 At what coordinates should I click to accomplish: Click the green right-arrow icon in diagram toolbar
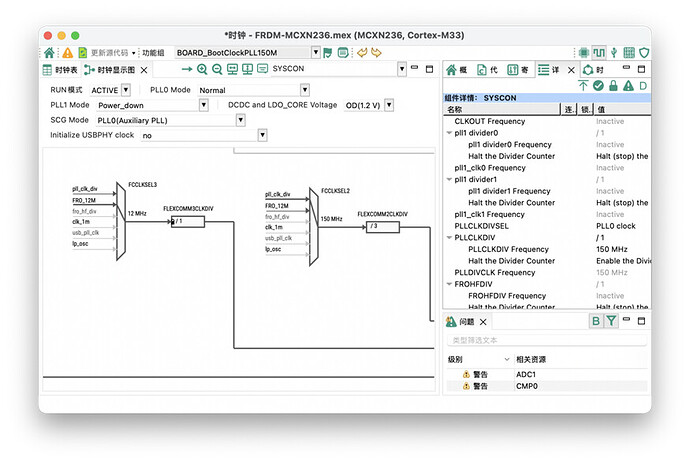tap(187, 69)
